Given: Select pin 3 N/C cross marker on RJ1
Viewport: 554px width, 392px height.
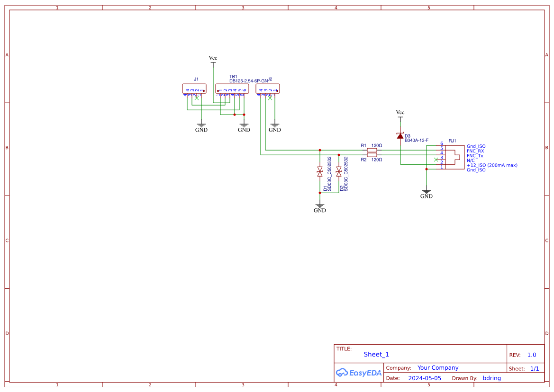Looking at the screenshot, I should (x=436, y=160).
